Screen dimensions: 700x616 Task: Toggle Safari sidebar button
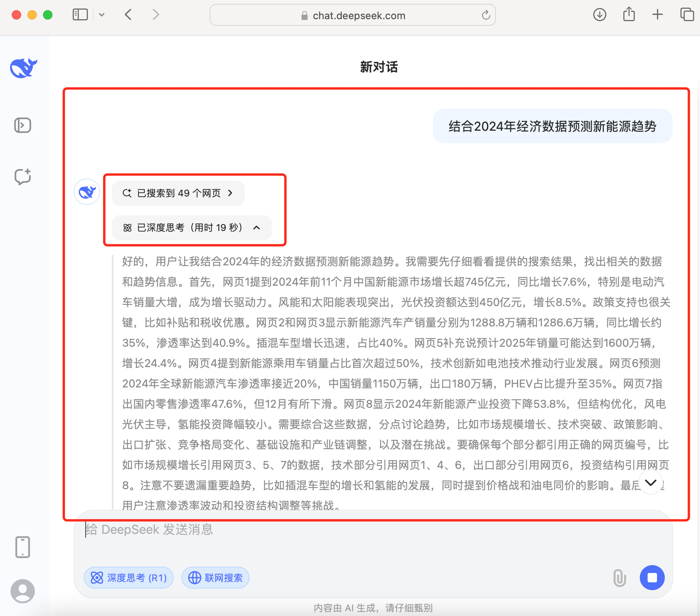(x=80, y=15)
